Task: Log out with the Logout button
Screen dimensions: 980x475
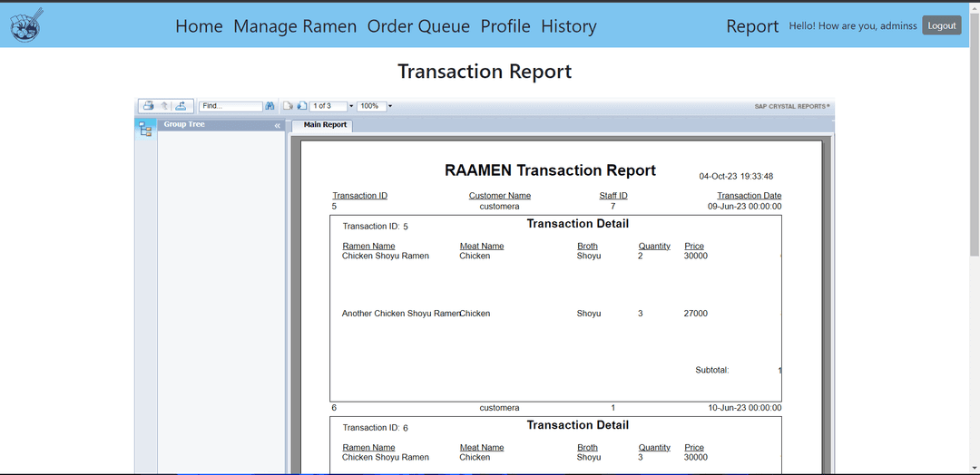Action: click(x=942, y=25)
